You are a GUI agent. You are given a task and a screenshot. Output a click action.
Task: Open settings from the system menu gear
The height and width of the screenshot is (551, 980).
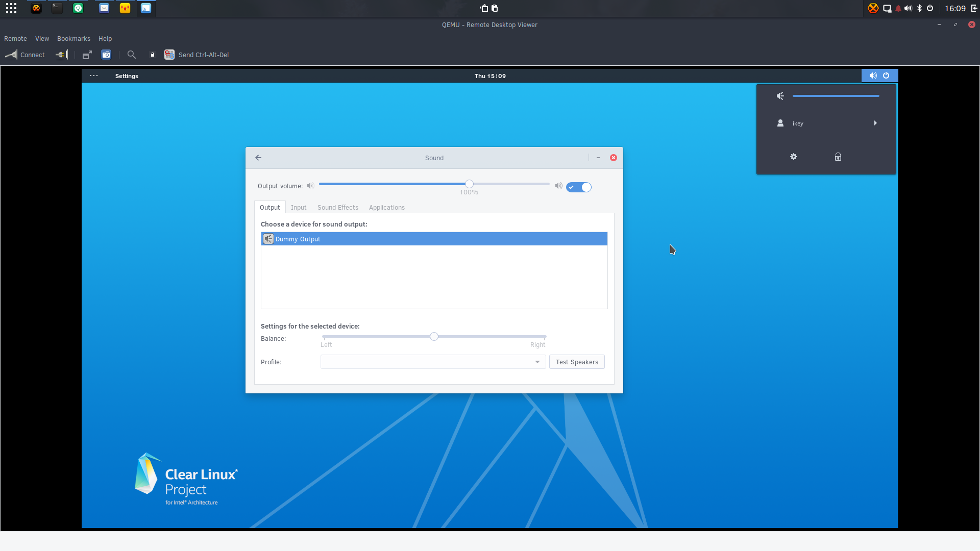point(794,157)
